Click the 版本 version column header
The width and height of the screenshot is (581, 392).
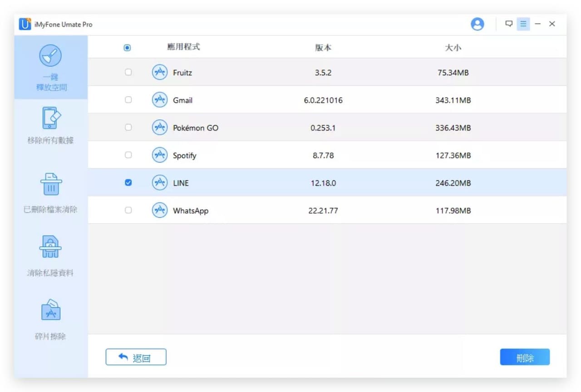tap(323, 47)
